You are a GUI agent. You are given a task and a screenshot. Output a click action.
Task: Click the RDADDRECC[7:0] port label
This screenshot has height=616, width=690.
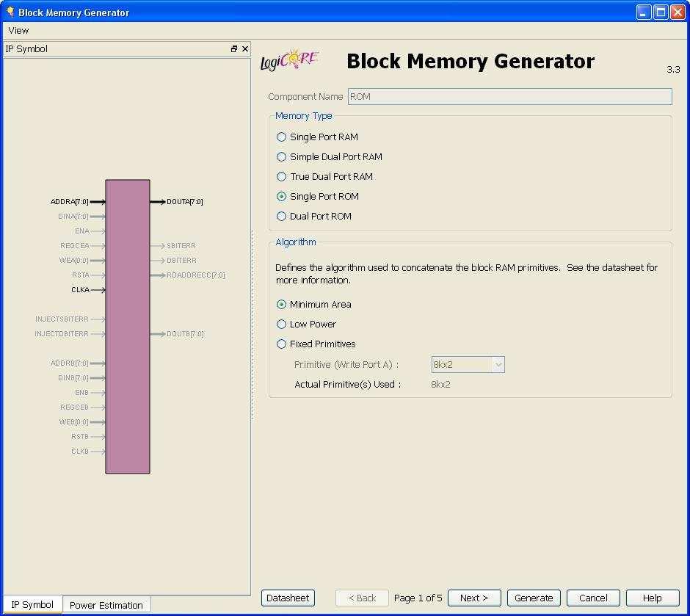(x=196, y=275)
